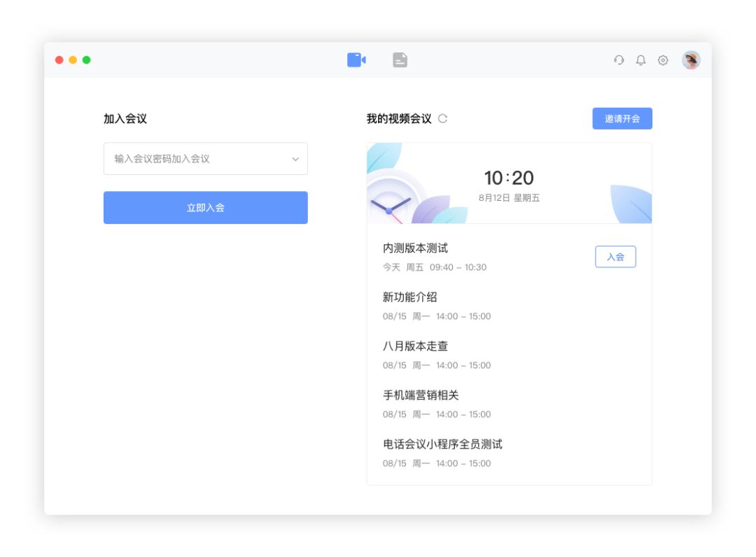Viewport: 756px width, 557px height.
Task: Click the 今天 周五 09:40 – 10:30 time text
Action: coord(435,267)
